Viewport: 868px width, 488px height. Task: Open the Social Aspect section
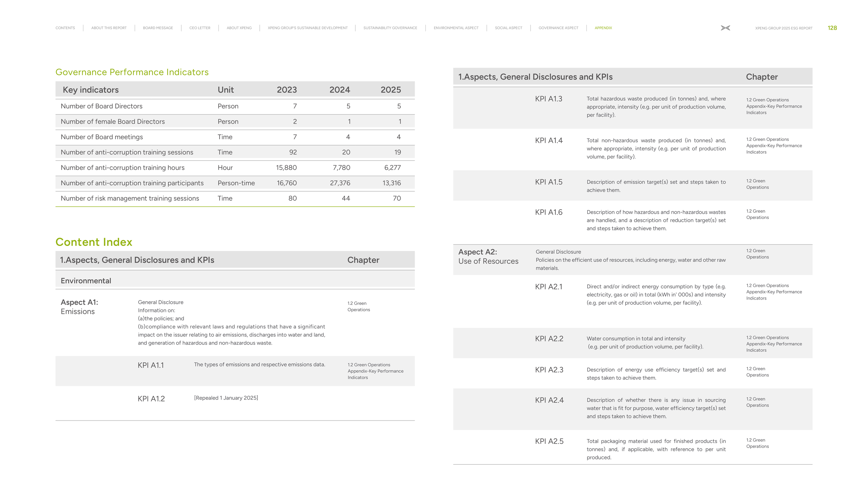(508, 28)
